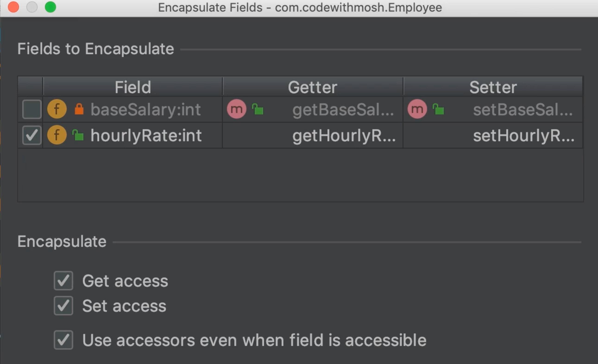Select the hourlyRate:int field row
The width and height of the screenshot is (598, 364).
pos(146,135)
